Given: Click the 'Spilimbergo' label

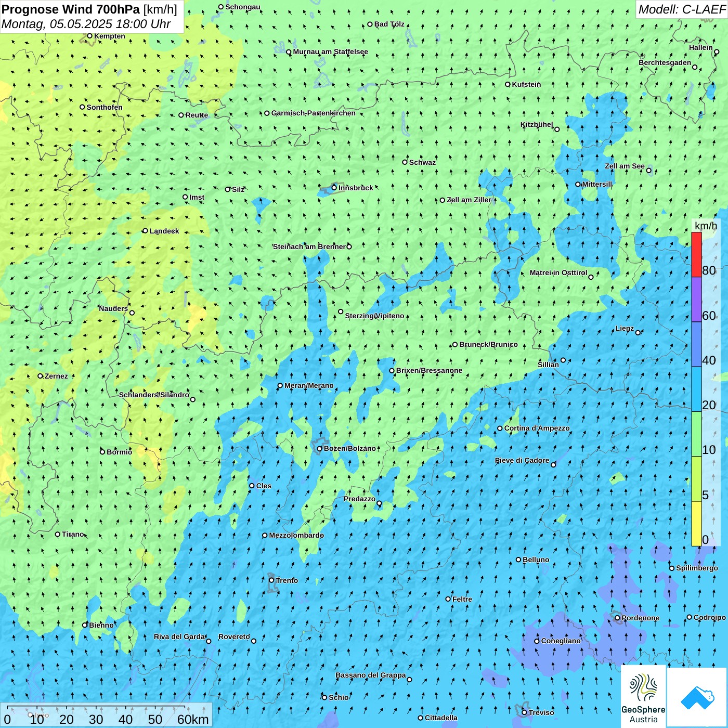Looking at the screenshot, I should pyautogui.click(x=697, y=568).
